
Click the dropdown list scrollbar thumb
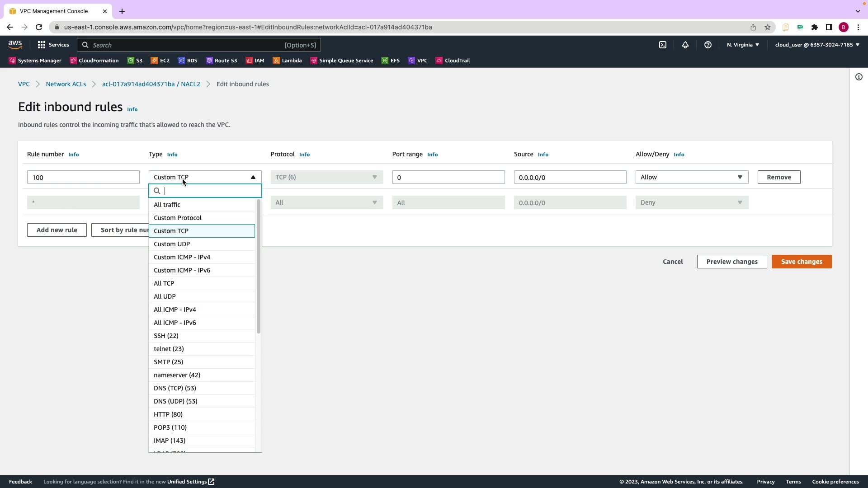[x=259, y=267]
